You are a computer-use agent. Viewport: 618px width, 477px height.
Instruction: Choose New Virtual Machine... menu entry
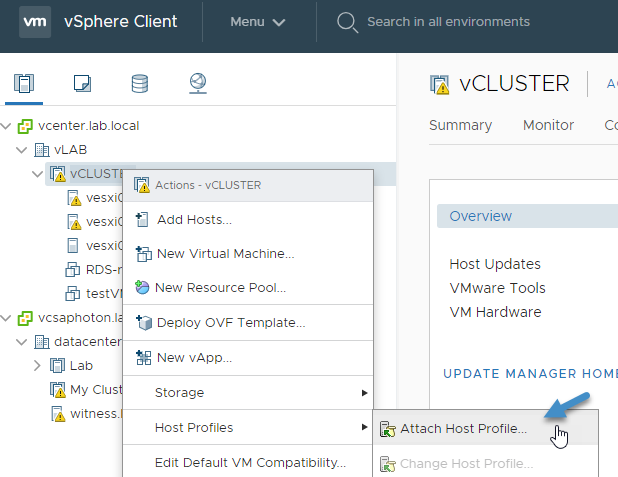tap(248, 253)
